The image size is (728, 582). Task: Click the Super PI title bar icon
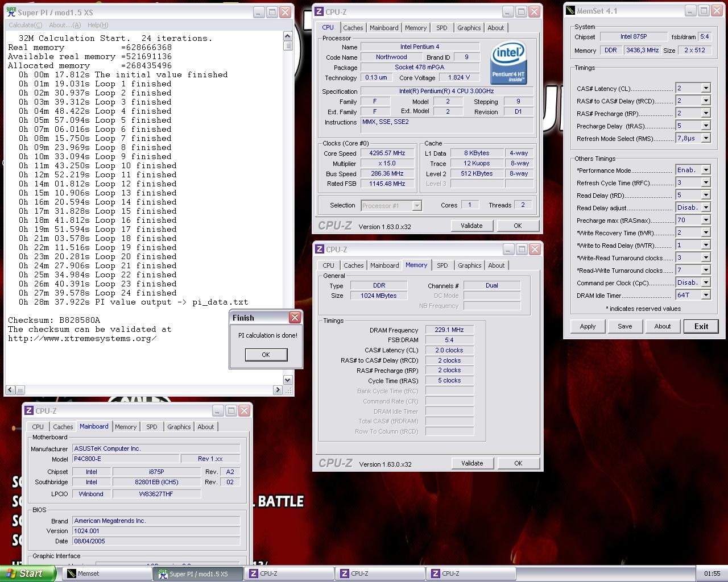[x=11, y=12]
